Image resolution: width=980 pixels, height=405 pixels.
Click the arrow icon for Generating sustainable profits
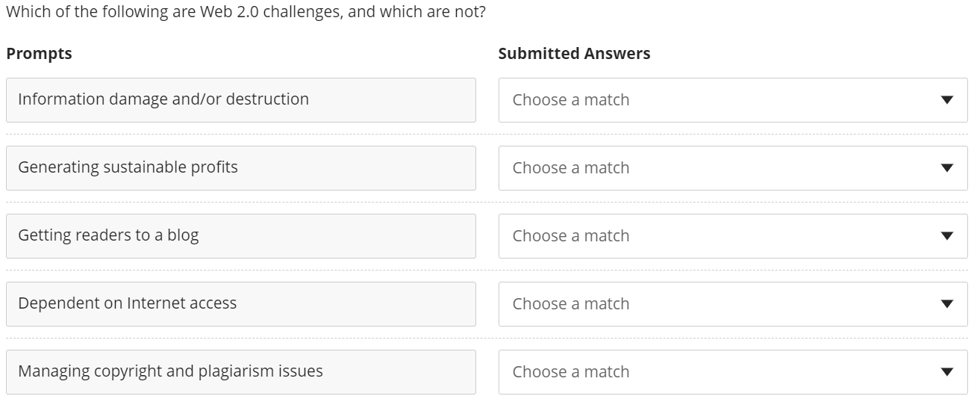tap(947, 168)
